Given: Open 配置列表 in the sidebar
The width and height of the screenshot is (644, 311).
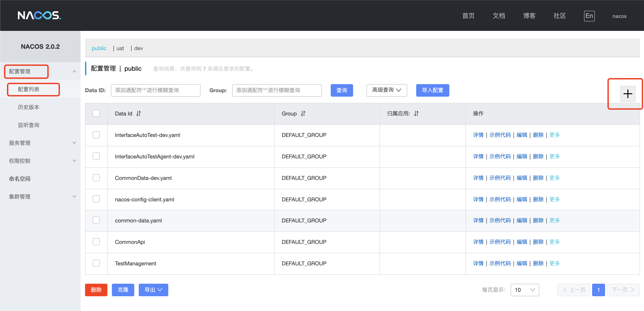Looking at the screenshot, I should coord(28,89).
